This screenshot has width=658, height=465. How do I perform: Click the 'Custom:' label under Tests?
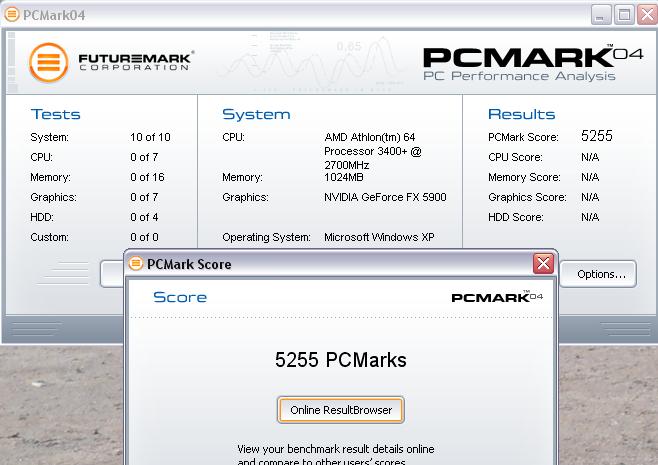click(x=50, y=237)
